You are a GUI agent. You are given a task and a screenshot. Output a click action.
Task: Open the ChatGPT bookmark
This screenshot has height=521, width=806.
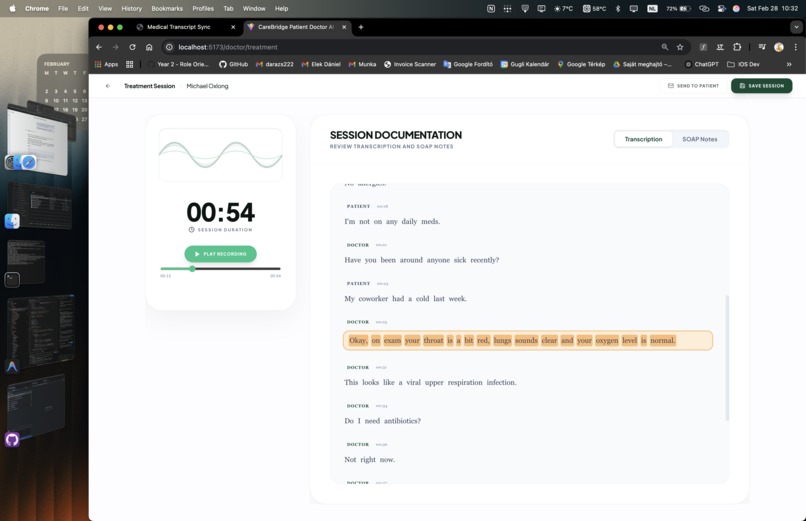click(702, 64)
